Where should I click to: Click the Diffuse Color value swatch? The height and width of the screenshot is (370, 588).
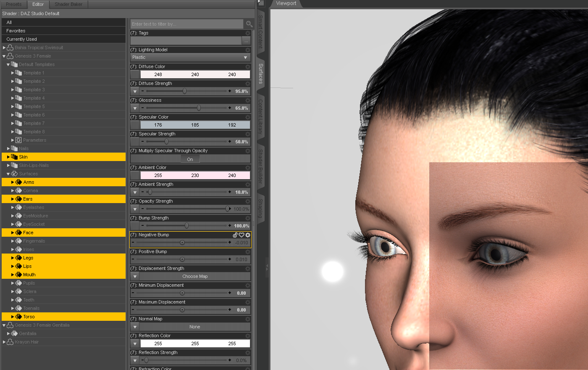click(195, 74)
